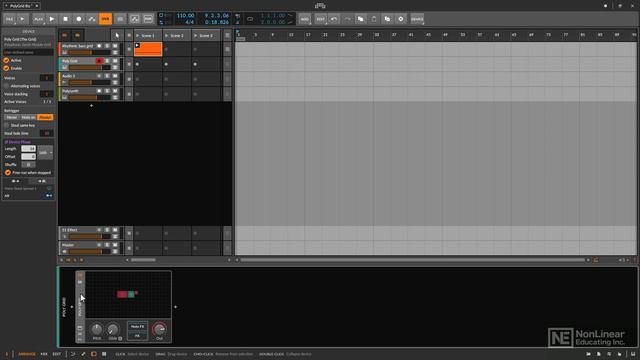Click the tempo value 110.00
640x360 pixels.
185,16
